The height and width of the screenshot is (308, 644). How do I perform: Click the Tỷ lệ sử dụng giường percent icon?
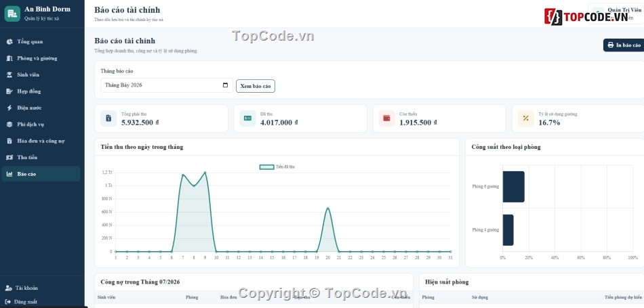tap(526, 118)
